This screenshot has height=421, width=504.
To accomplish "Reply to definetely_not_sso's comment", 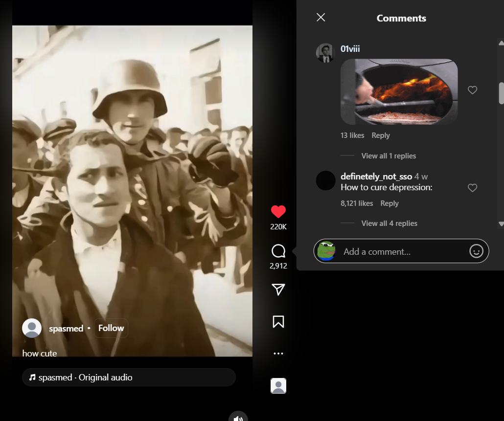I will point(389,203).
